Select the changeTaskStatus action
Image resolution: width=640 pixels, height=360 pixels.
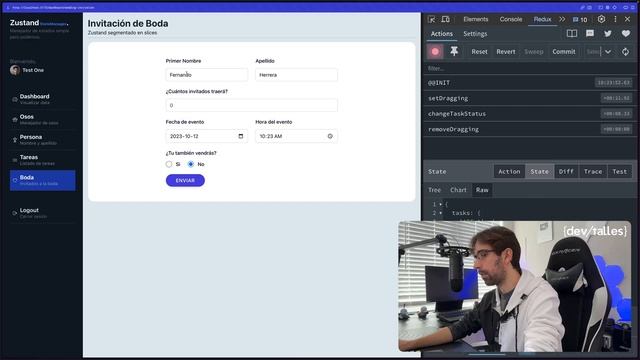pos(529,113)
